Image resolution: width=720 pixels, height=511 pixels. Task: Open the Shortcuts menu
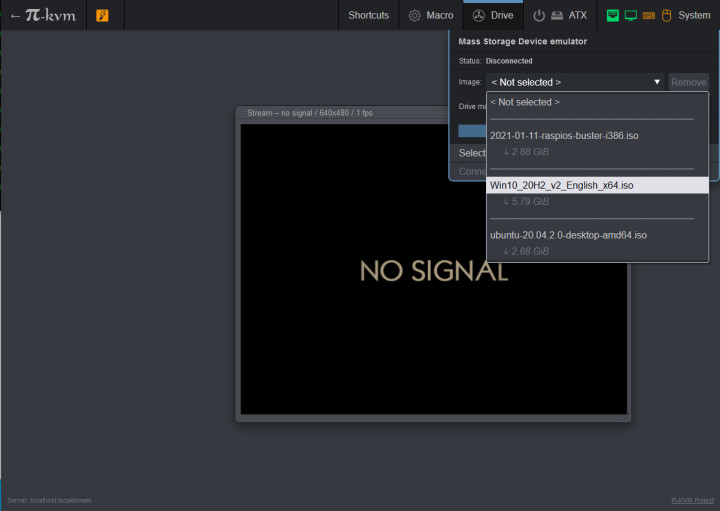click(x=368, y=16)
